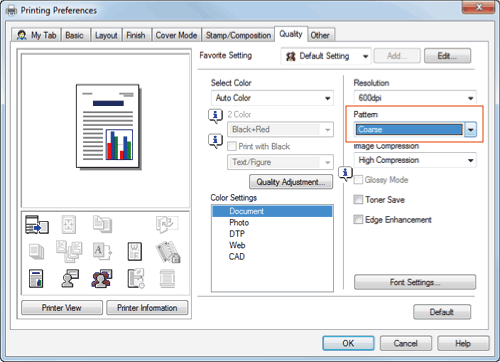Check the Edge Enhancement option
Image resolution: width=500 pixels, height=362 pixels.
pyautogui.click(x=358, y=219)
